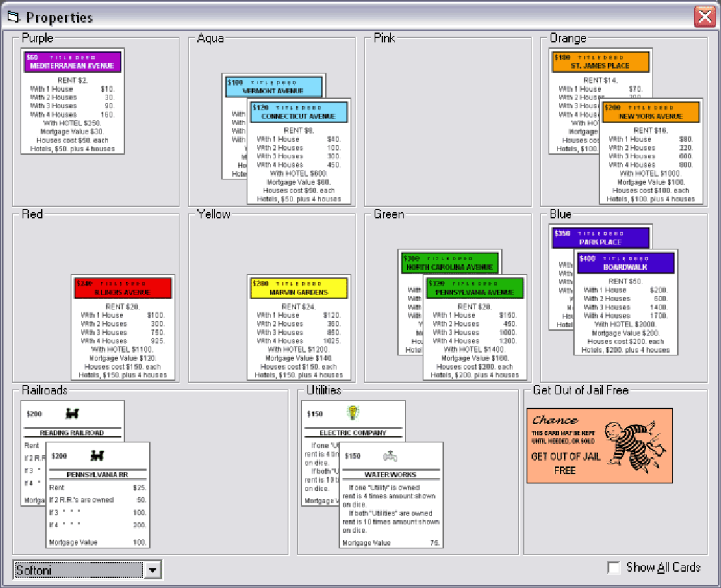Select the Marvin Gardens title deed card
The height and width of the screenshot is (588, 721).
pyautogui.click(x=299, y=327)
